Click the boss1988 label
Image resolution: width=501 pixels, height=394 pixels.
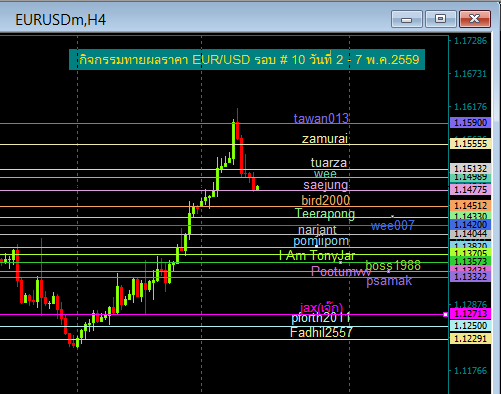393,265
